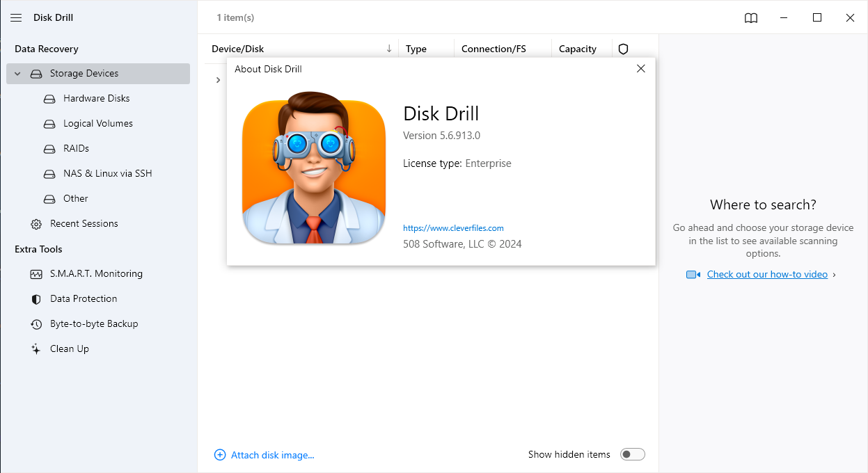Open the hamburger menu beside Disk Drill
868x473 pixels.
pyautogui.click(x=16, y=17)
